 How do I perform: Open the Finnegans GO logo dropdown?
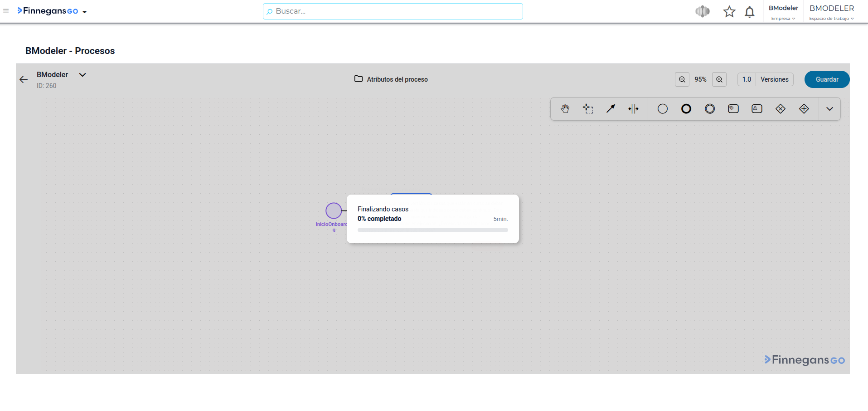click(52, 11)
